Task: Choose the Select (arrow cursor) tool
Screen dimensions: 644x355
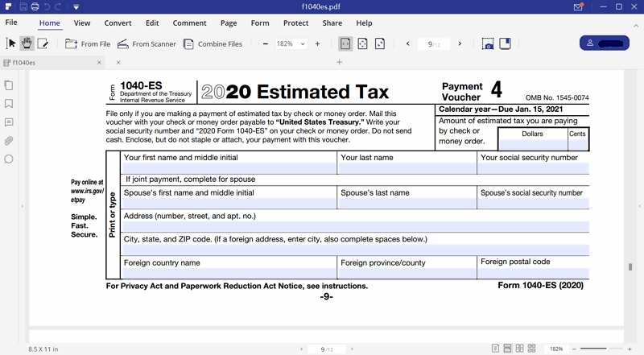Action: coord(11,43)
